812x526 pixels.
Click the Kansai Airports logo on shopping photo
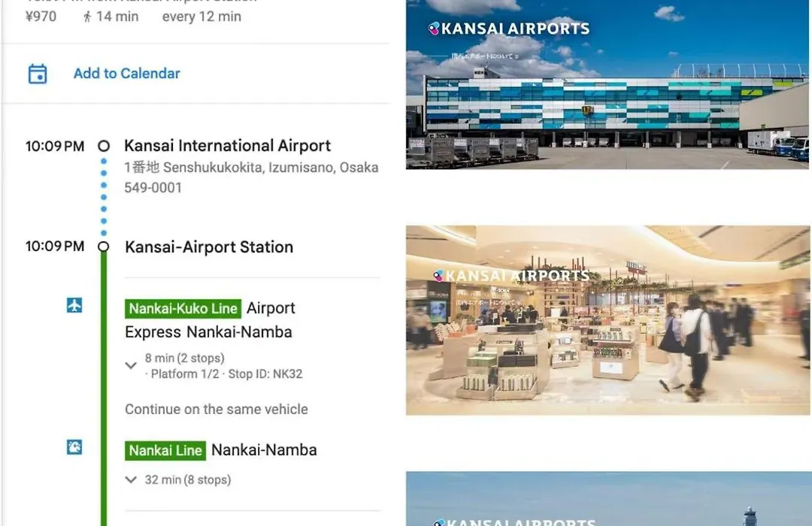(x=511, y=276)
